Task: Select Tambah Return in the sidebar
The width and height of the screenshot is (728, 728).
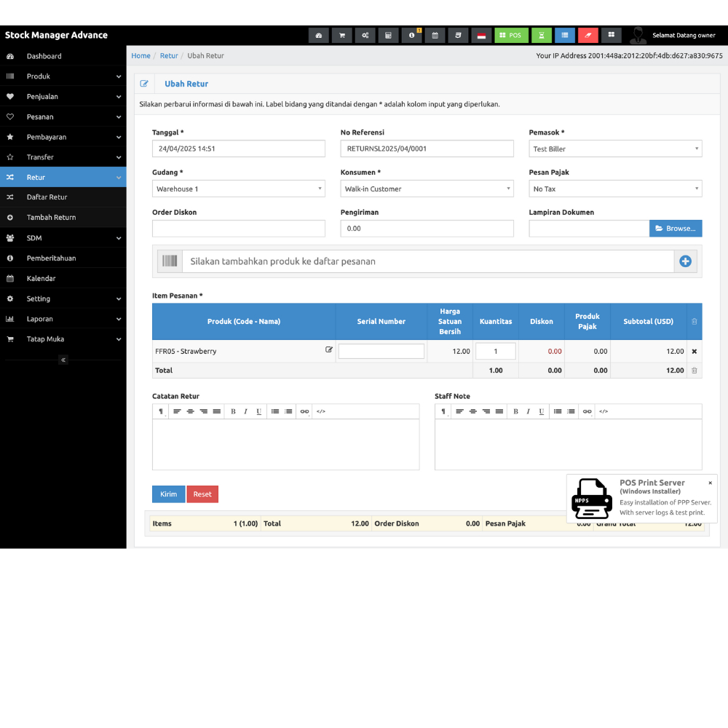Action: [x=51, y=217]
